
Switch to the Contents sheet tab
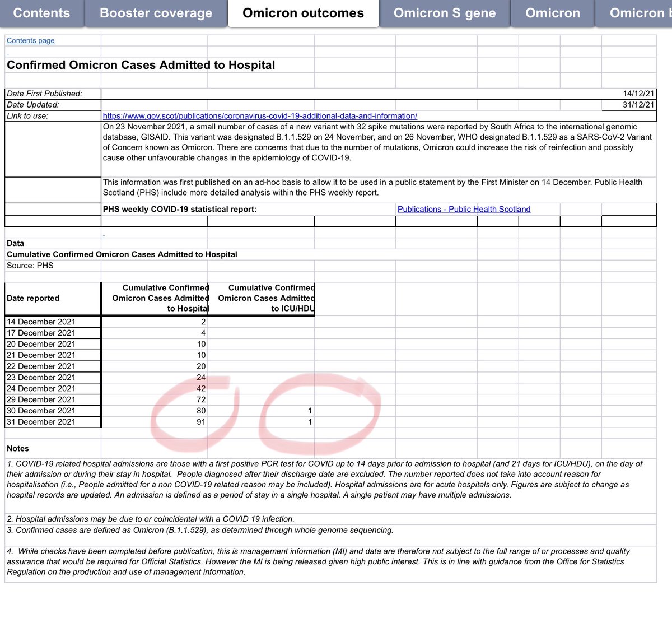point(41,13)
